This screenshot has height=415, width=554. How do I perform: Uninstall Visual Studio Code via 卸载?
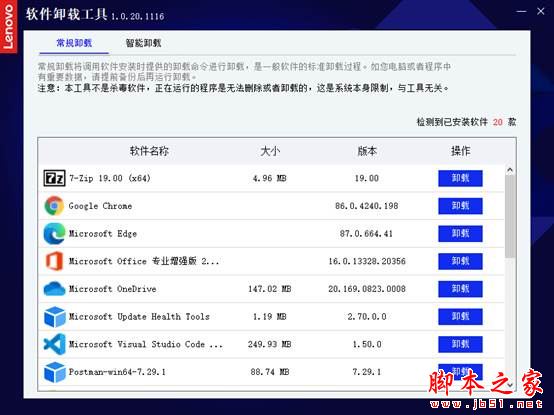(460, 344)
